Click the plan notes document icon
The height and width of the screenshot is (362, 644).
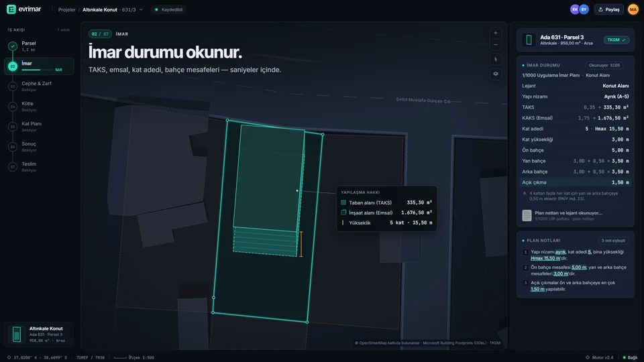point(527,215)
